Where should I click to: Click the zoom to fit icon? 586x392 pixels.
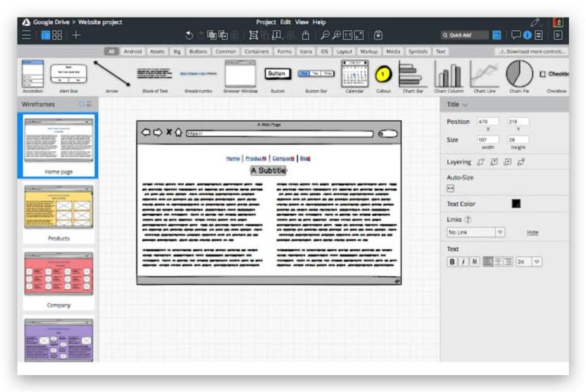point(359,35)
